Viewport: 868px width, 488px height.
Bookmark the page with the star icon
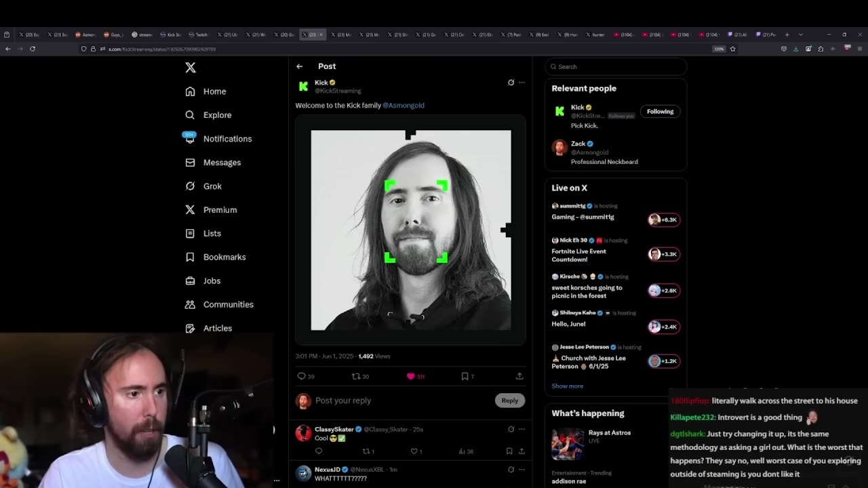(x=732, y=49)
